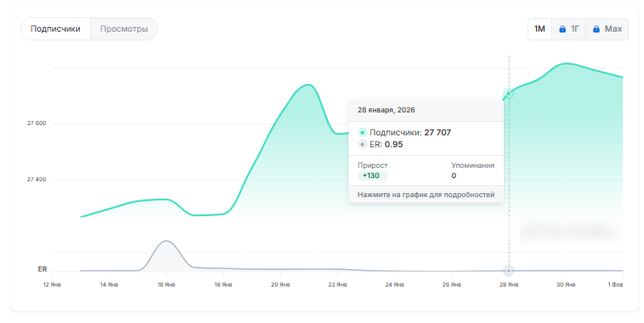
Task: Click the ER spike peak at 16 Янв
Action: point(166,241)
